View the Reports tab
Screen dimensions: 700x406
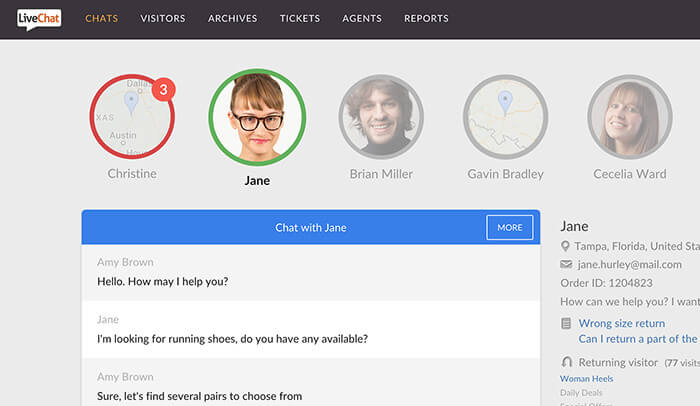click(x=426, y=18)
